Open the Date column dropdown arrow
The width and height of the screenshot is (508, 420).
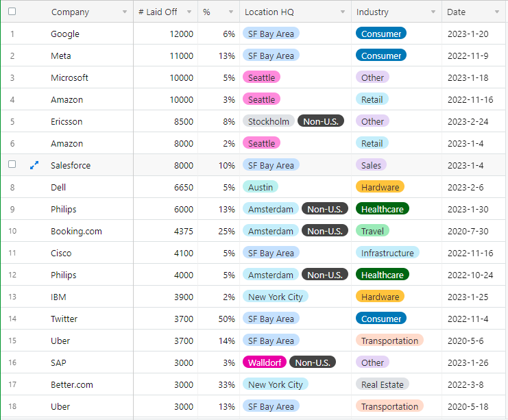pyautogui.click(x=496, y=12)
